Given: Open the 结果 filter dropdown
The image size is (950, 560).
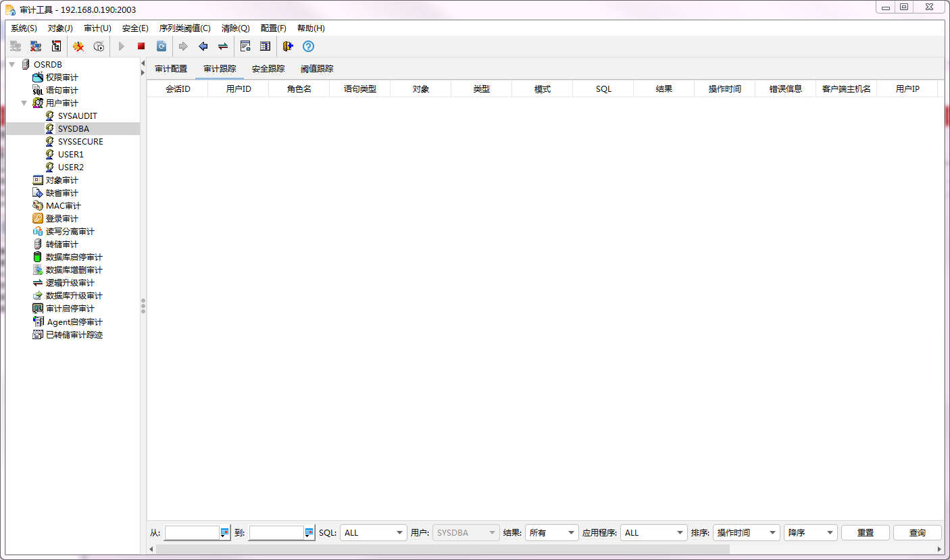Looking at the screenshot, I should pyautogui.click(x=572, y=532).
